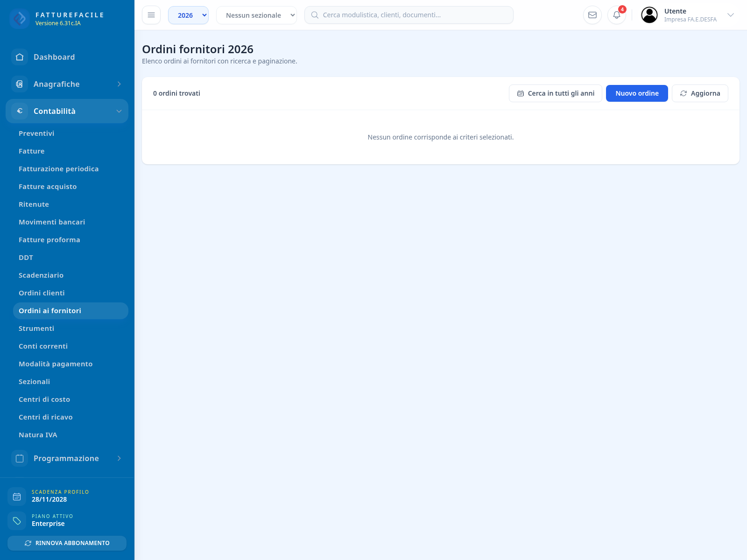Open Sezionali in sidebar
747x560 pixels.
click(x=70, y=382)
